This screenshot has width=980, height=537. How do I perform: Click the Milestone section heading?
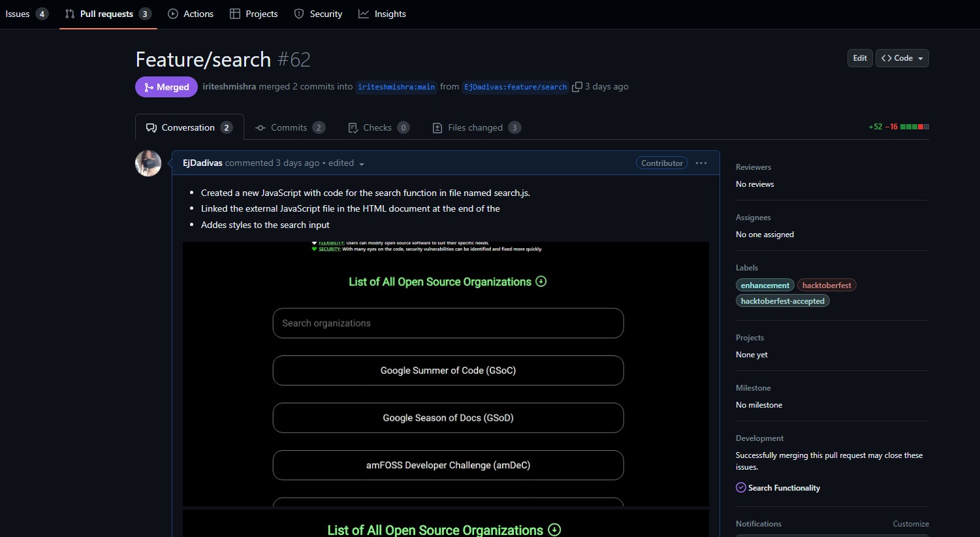tap(753, 388)
